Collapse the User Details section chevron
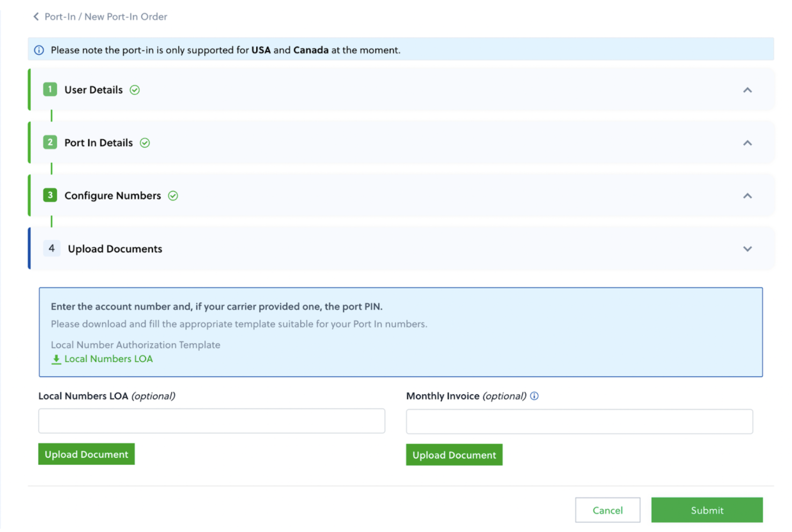 coord(747,90)
